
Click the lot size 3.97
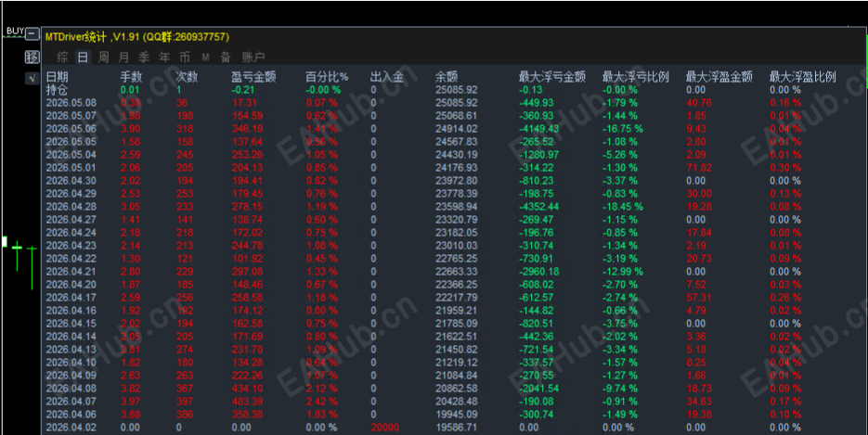click(130, 402)
